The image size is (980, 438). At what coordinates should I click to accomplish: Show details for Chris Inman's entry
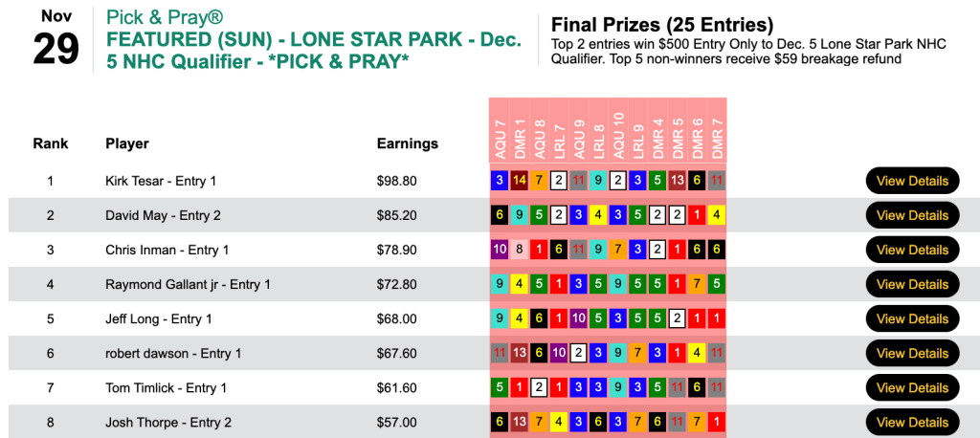[x=912, y=250]
